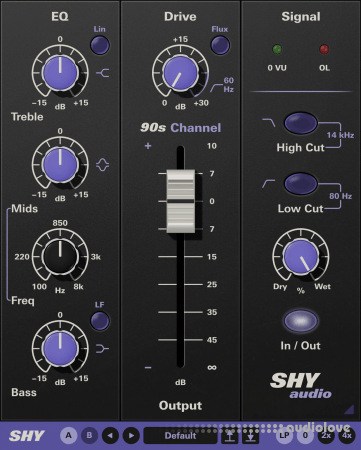This screenshot has height=450, width=361.
Task: Click the infinity mark on fader scale
Action: coord(212,367)
